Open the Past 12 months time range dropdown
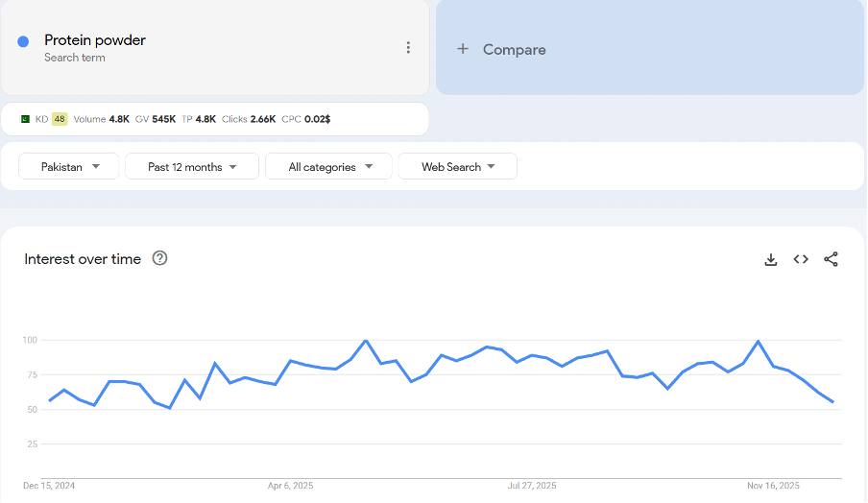The height and width of the screenshot is (503, 868). [192, 167]
